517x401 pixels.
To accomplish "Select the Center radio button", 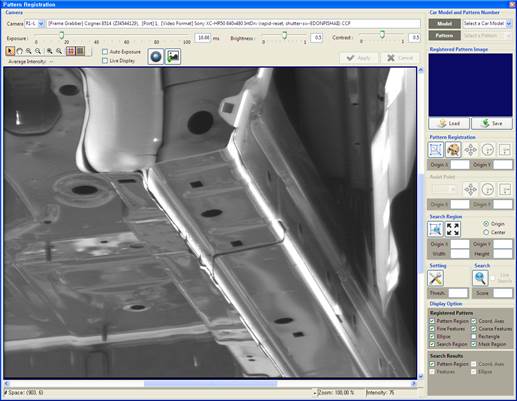I will tap(486, 232).
